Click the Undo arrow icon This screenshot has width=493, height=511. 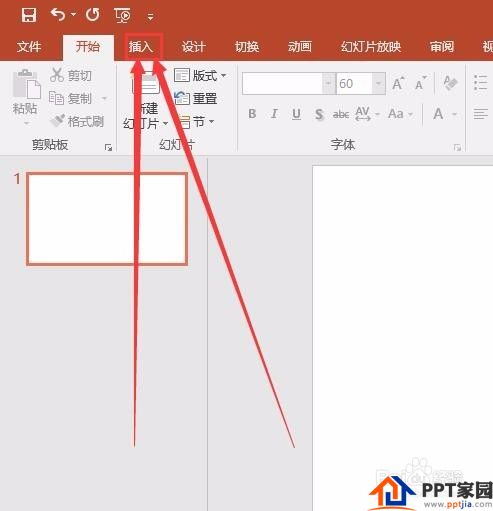point(58,15)
